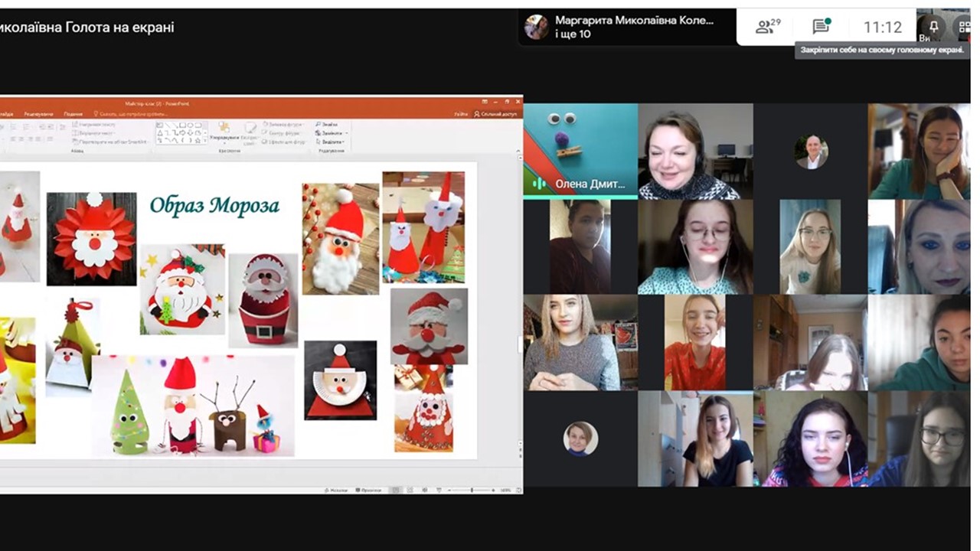Click the zoom slider in status bar

pyautogui.click(x=471, y=490)
